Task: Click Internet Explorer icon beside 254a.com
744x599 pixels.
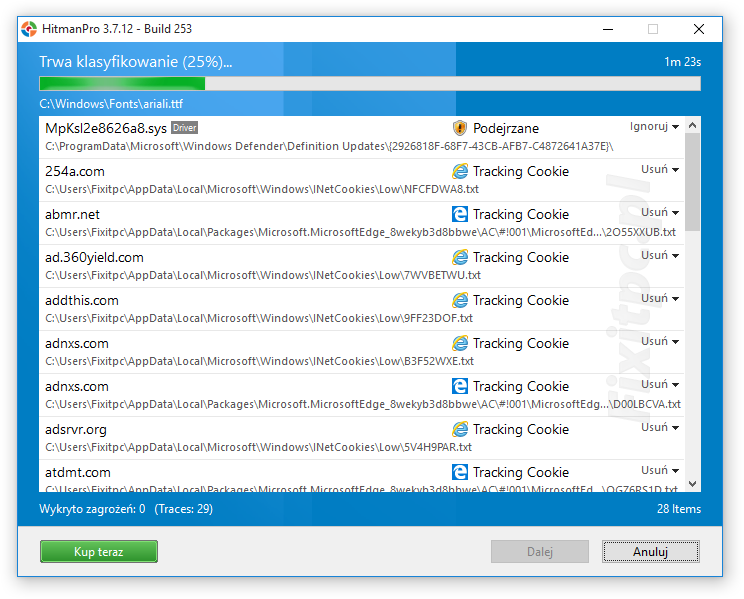Action: point(459,171)
